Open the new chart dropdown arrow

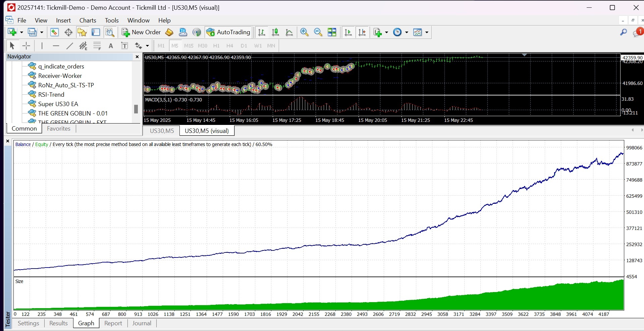[21, 33]
